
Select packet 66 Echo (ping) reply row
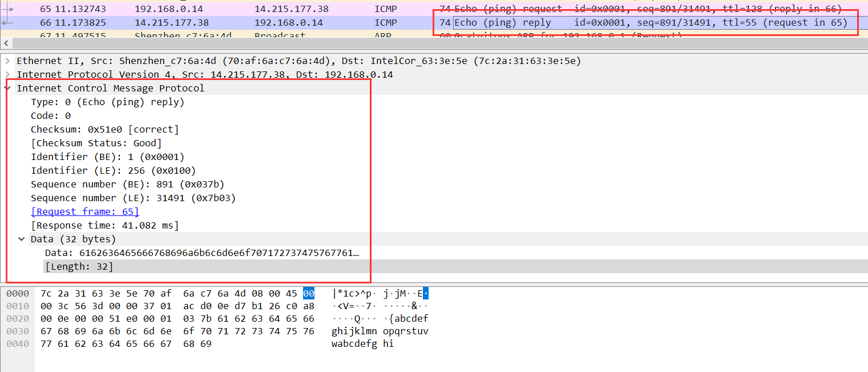pos(434,23)
